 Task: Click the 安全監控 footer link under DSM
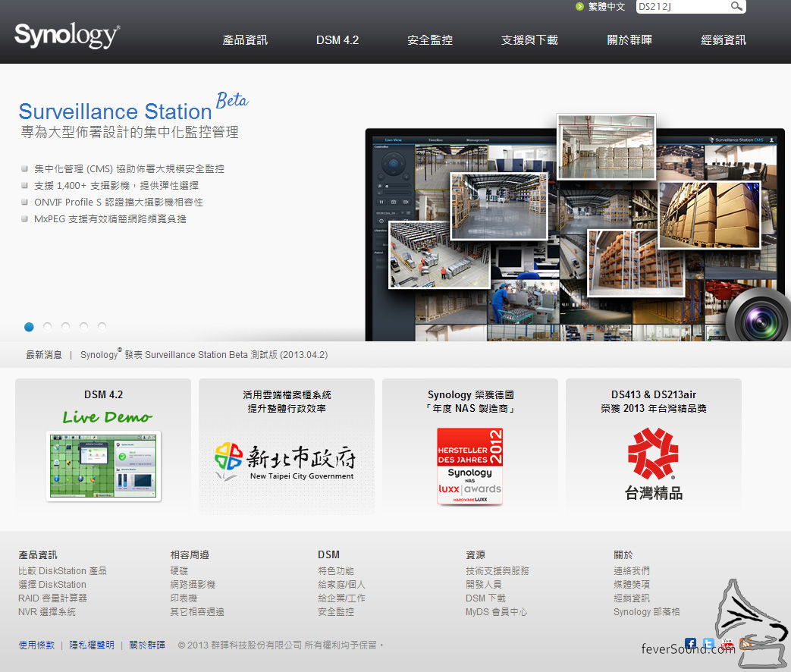(336, 611)
